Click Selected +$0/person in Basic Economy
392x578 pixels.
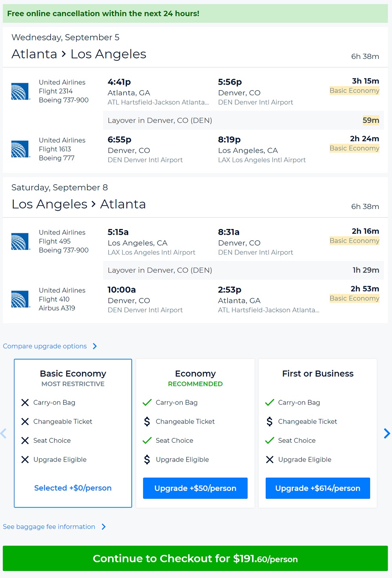(73, 488)
